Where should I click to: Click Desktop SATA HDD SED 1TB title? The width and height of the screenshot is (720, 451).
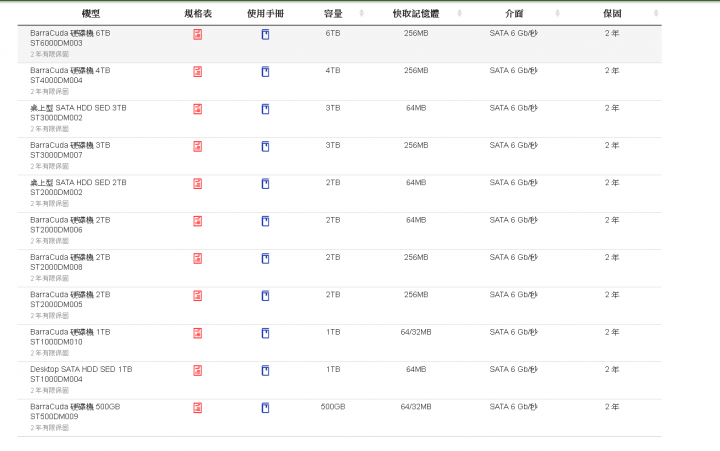tap(81, 369)
